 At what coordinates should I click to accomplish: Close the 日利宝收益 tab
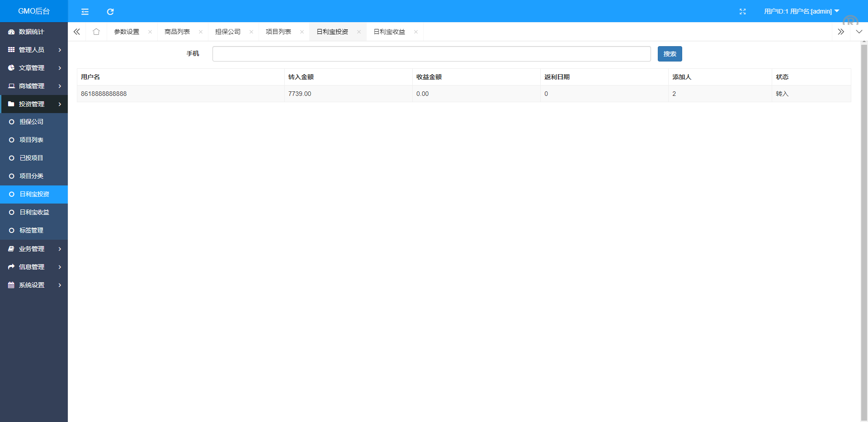tap(415, 32)
